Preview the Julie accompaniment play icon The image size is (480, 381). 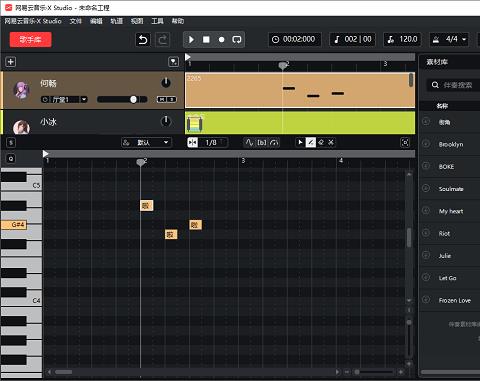[x=426, y=255]
